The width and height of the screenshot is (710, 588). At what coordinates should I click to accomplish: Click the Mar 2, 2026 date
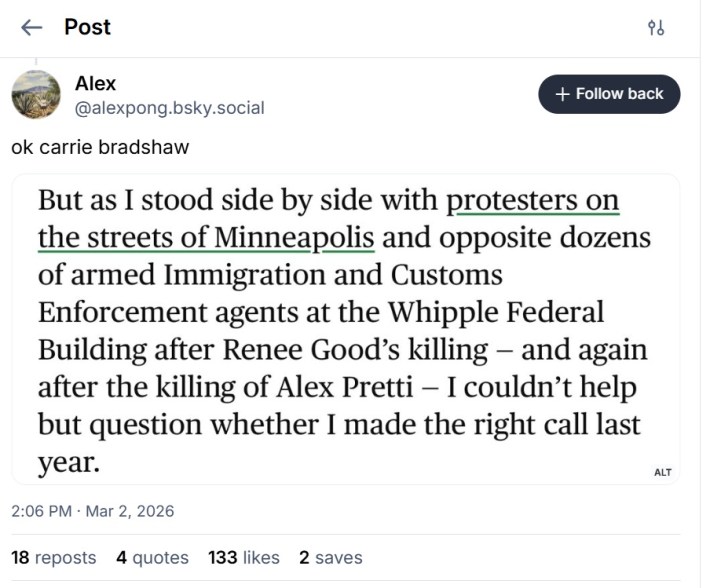[129, 511]
